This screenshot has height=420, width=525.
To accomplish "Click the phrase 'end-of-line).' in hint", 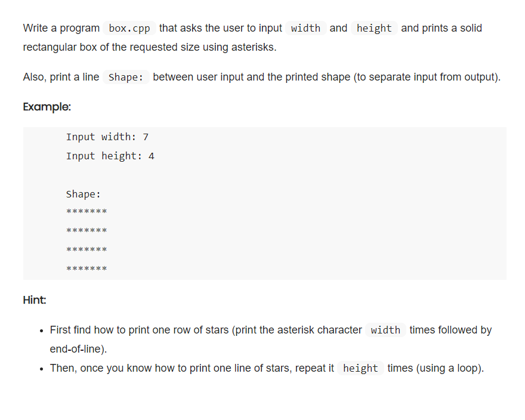I will [x=78, y=349].
